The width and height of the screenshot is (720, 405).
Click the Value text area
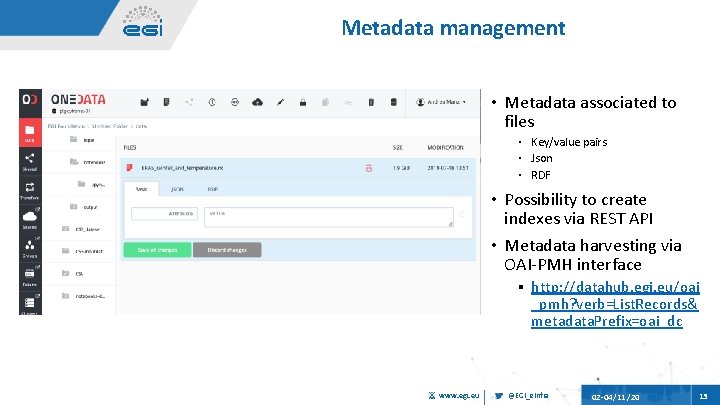pos(329,217)
